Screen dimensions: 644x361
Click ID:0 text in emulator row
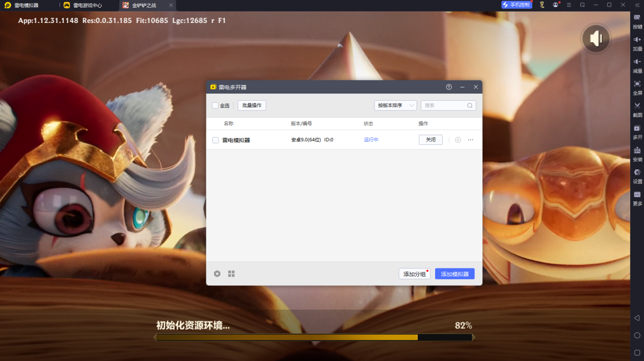329,140
